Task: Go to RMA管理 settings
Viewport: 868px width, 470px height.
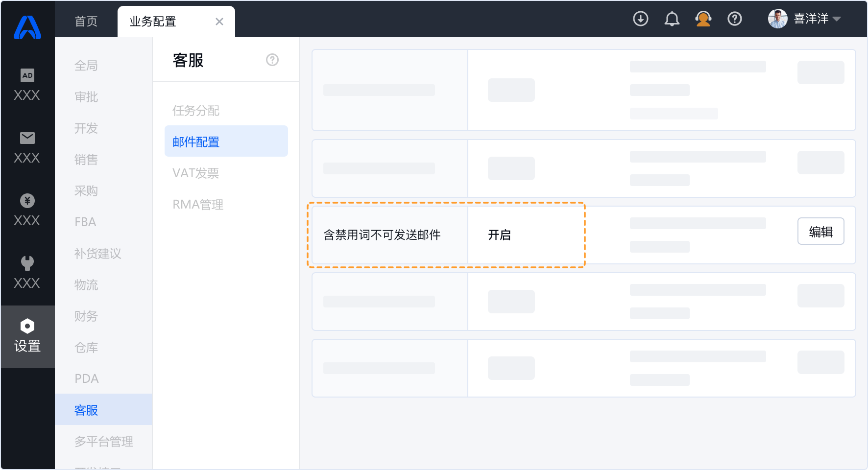Action: 198,205
